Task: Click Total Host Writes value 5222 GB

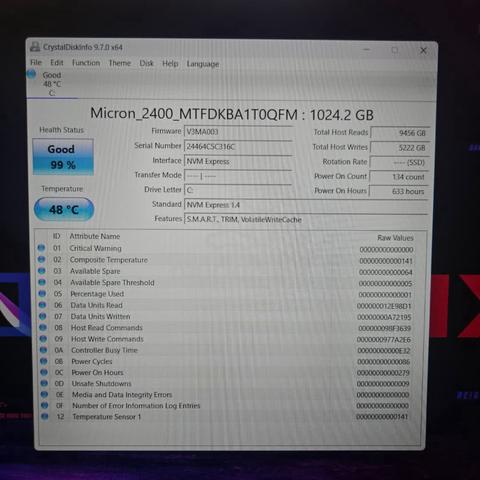Action: 400,147
